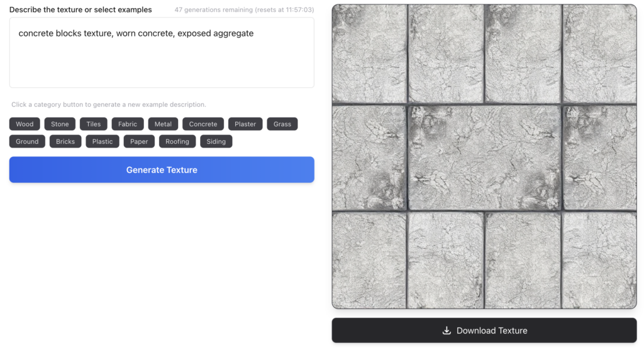Screen dimensions: 644x348
Task: Download the generated texture
Action: tap(484, 330)
